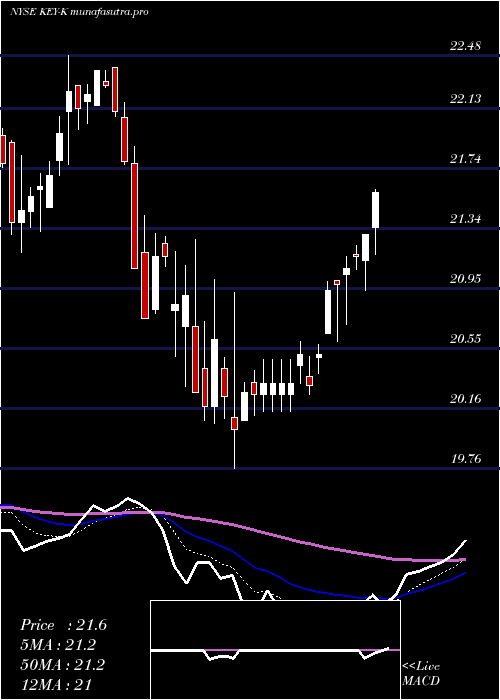Click the lowest red candlestick above 19.76 line

click(x=234, y=423)
